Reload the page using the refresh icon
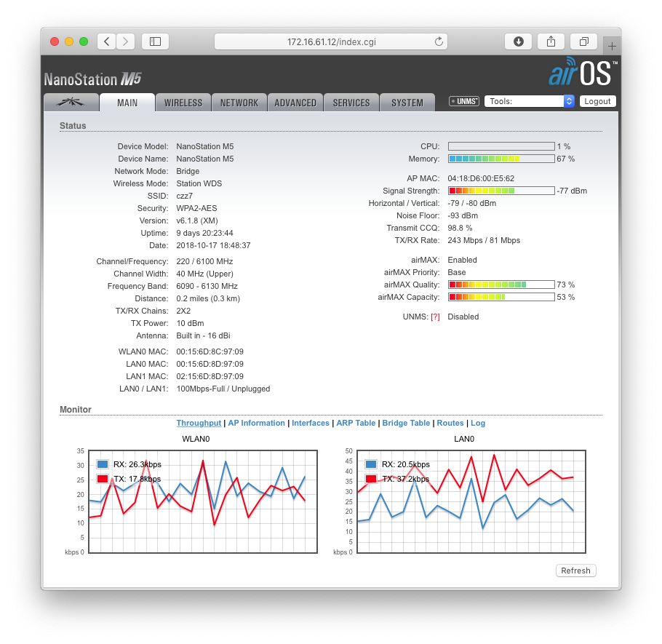 tap(439, 41)
